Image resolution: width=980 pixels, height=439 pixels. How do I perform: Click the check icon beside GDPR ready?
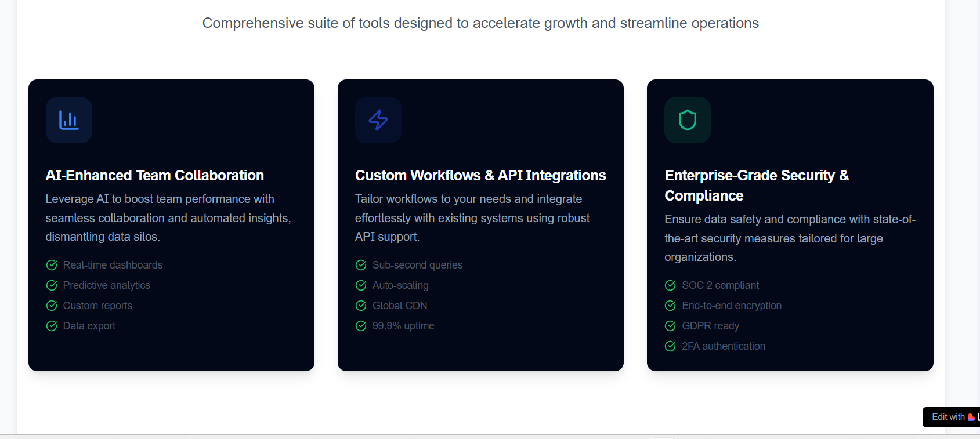[x=670, y=326]
